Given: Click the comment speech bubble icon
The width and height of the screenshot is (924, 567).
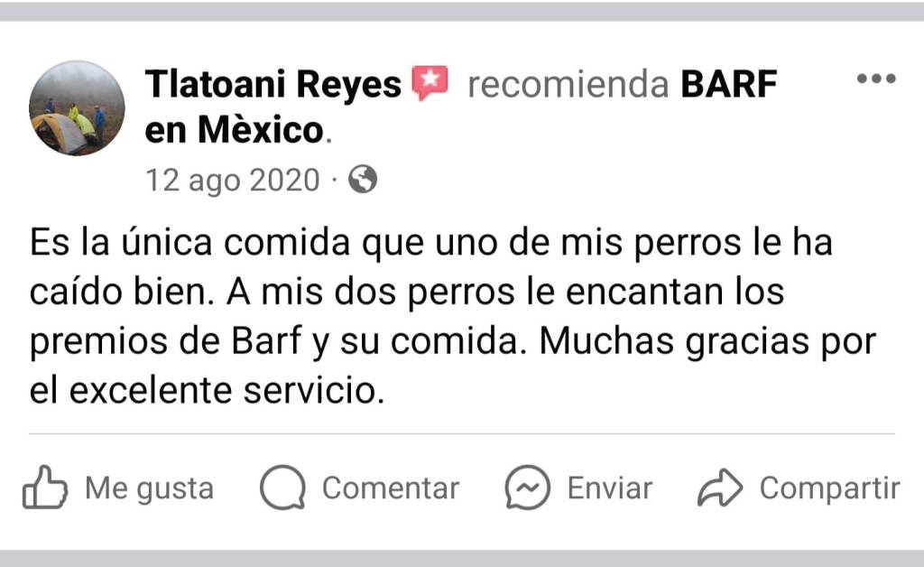Looking at the screenshot, I should point(282,488).
